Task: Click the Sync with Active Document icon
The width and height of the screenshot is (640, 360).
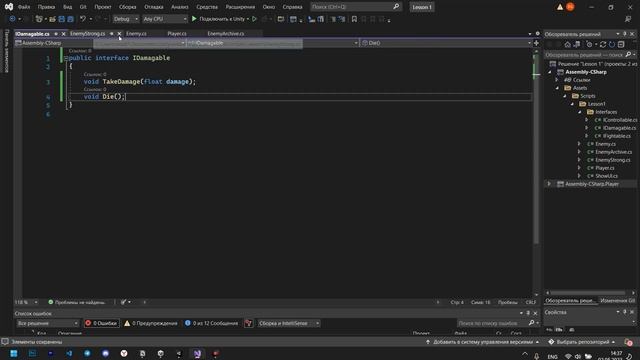Action: tap(577, 44)
